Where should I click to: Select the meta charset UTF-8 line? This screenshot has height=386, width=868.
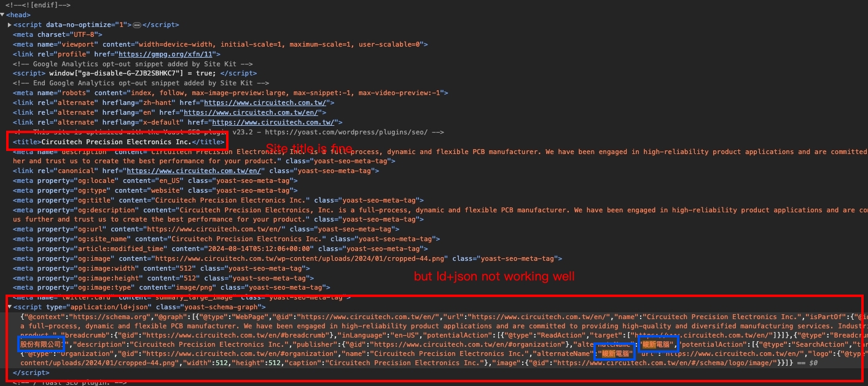[x=58, y=34]
